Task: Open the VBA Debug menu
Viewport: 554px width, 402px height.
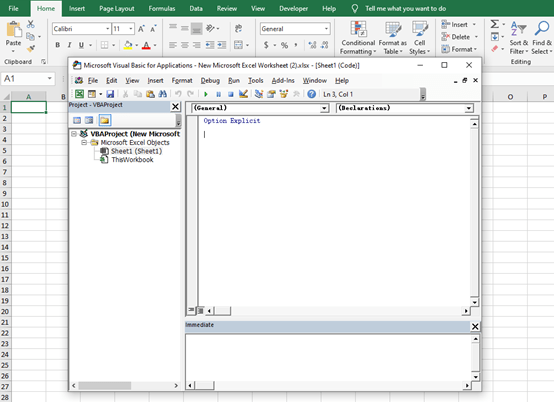Action: coord(210,81)
